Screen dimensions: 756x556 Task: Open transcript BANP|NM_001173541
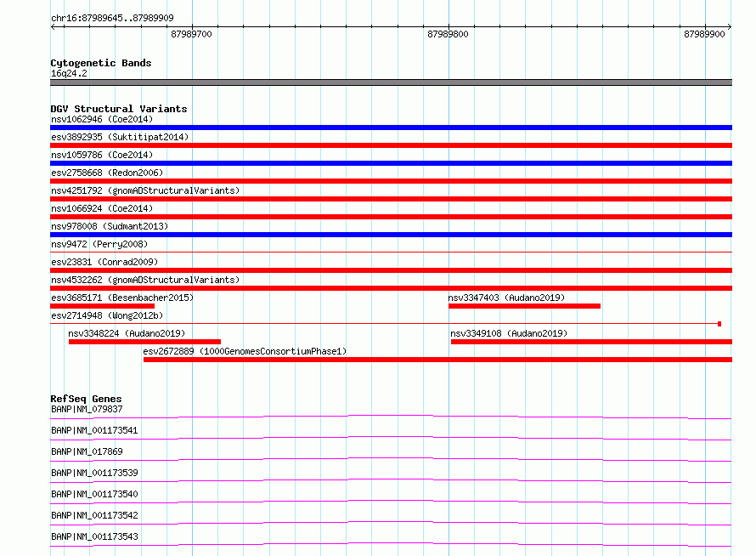pyautogui.click(x=94, y=430)
